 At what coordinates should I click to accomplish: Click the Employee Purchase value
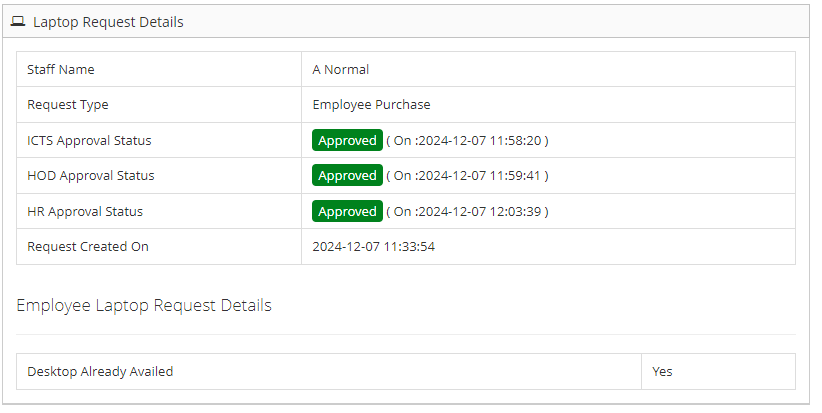(371, 105)
